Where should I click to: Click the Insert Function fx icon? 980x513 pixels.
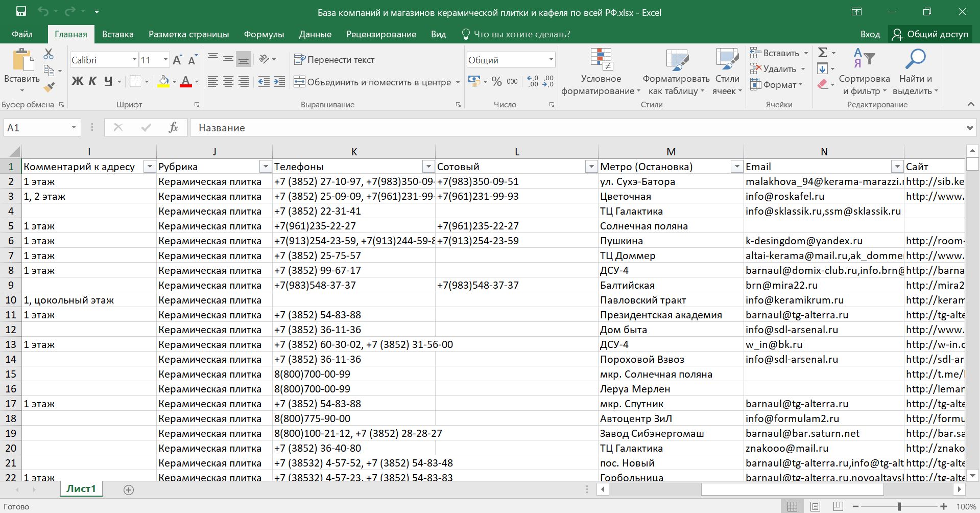click(173, 128)
